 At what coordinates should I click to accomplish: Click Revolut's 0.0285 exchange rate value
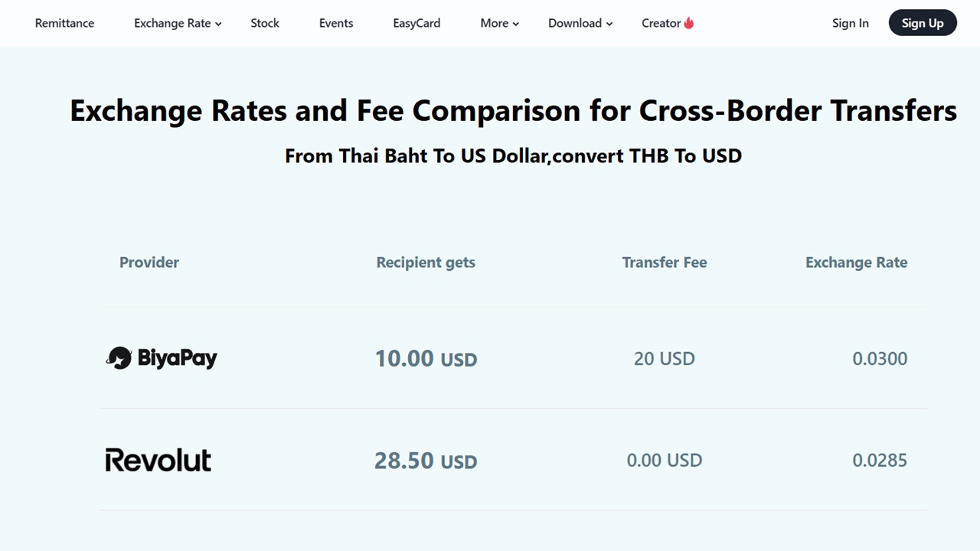coord(880,460)
